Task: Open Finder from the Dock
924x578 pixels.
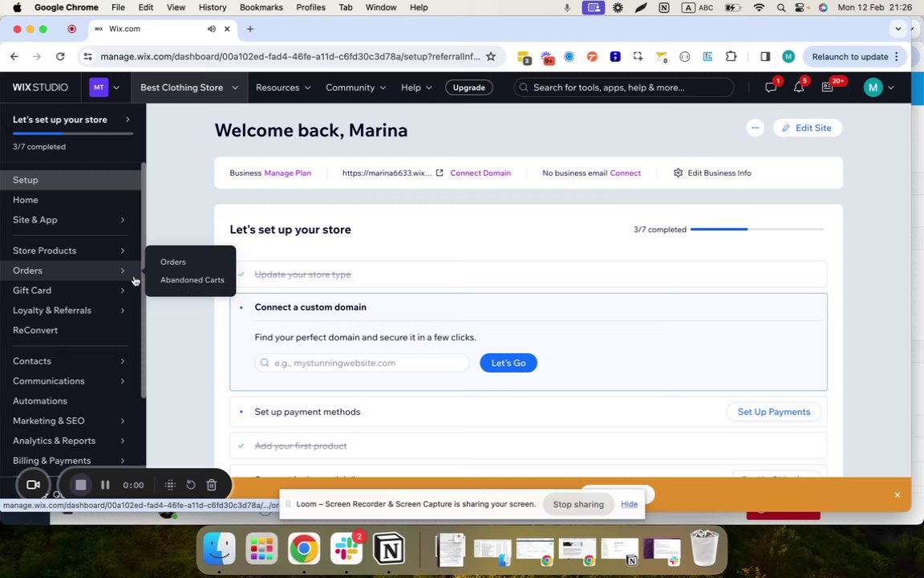Action: [219, 548]
